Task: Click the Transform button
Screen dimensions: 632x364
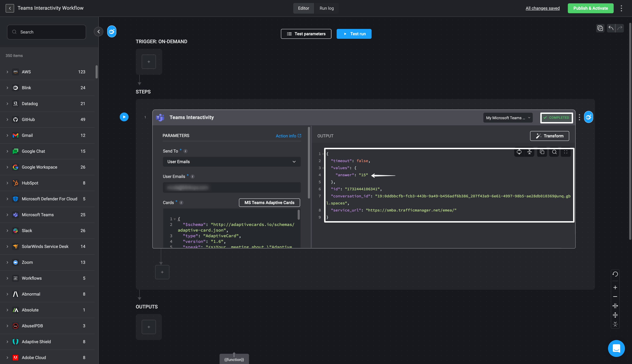Action: [x=549, y=136]
